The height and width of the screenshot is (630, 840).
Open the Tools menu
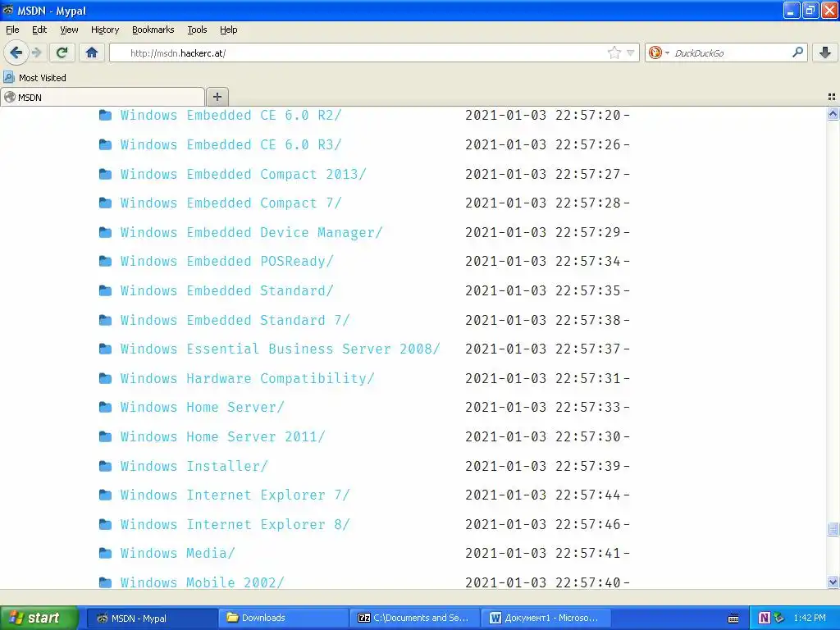[197, 30]
